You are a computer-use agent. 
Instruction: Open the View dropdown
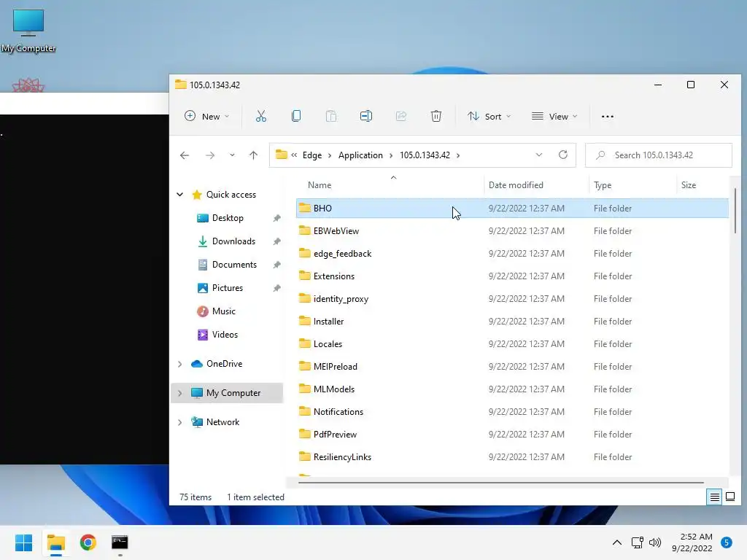554,116
